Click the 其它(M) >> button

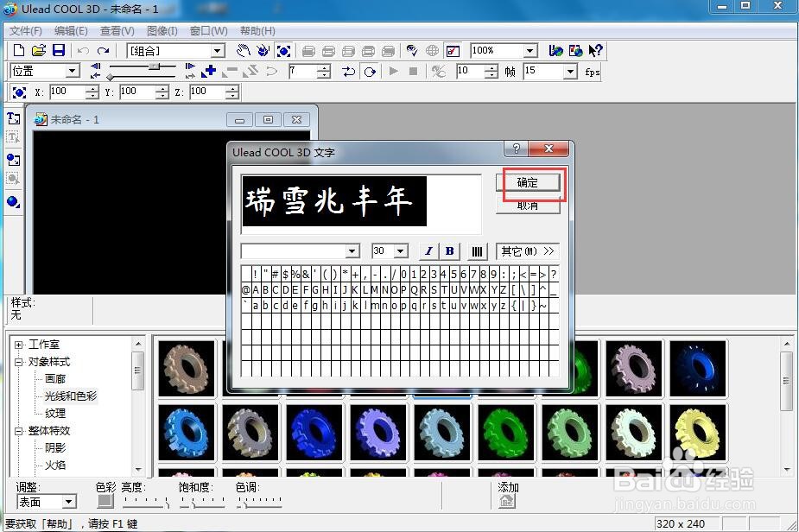528,251
